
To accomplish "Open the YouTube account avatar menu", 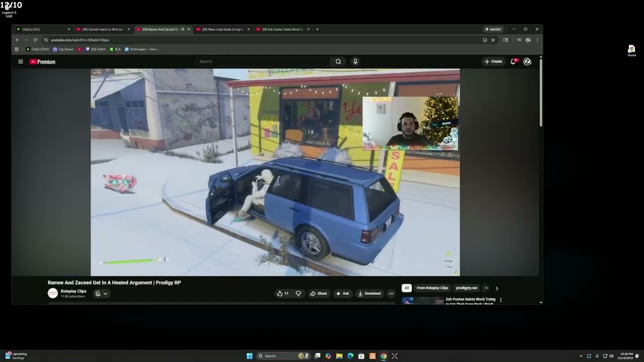I will pyautogui.click(x=527, y=61).
